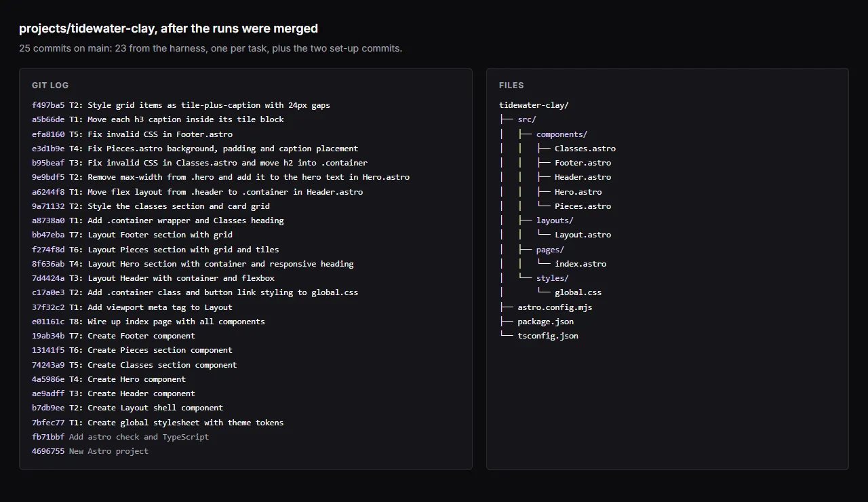Click commit hash 7d4424a
Image resolution: width=868 pixels, height=502 pixels.
pyautogui.click(x=48, y=278)
